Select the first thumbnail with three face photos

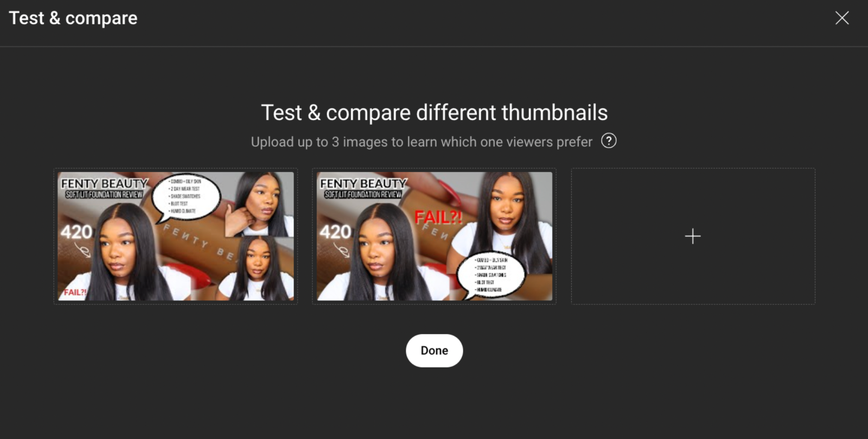pos(176,236)
